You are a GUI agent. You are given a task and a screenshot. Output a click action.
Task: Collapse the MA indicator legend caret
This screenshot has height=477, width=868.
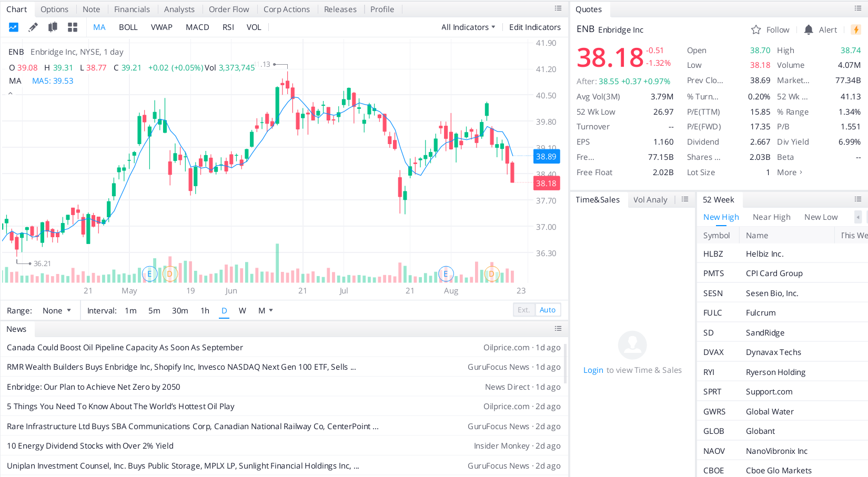[10, 94]
